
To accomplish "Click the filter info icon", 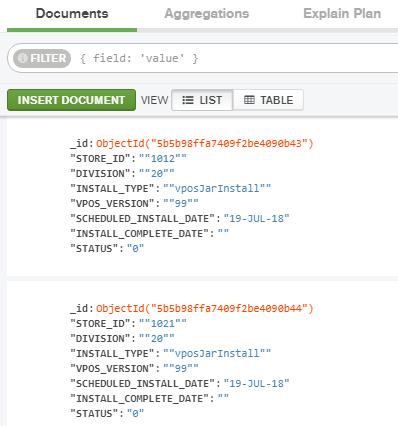I will (x=22, y=58).
